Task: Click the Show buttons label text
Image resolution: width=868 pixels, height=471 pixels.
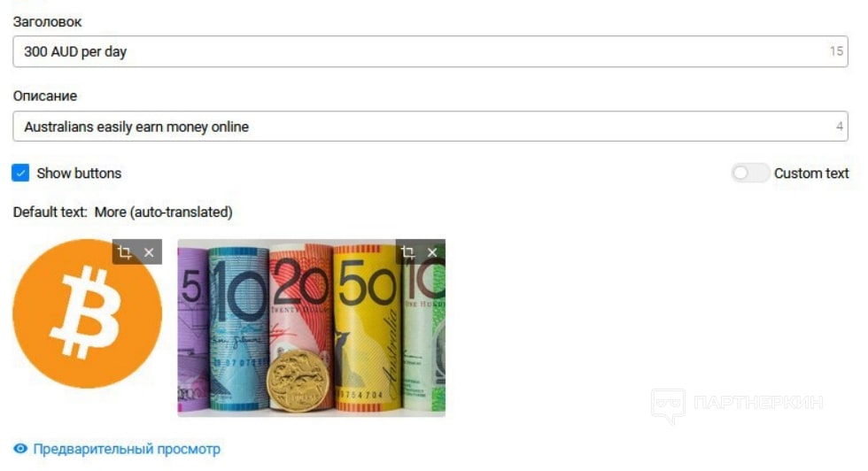Action: [x=79, y=174]
